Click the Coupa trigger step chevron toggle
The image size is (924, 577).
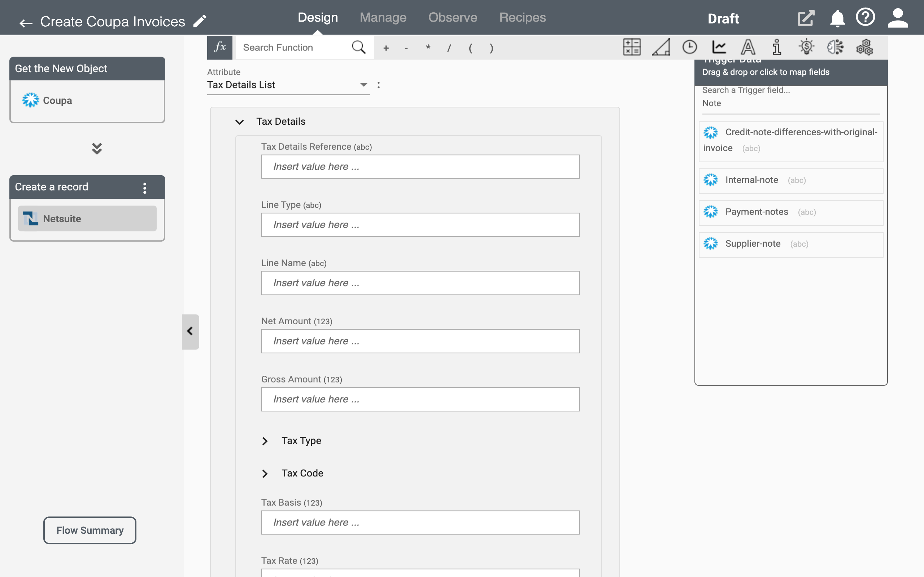tap(95, 148)
